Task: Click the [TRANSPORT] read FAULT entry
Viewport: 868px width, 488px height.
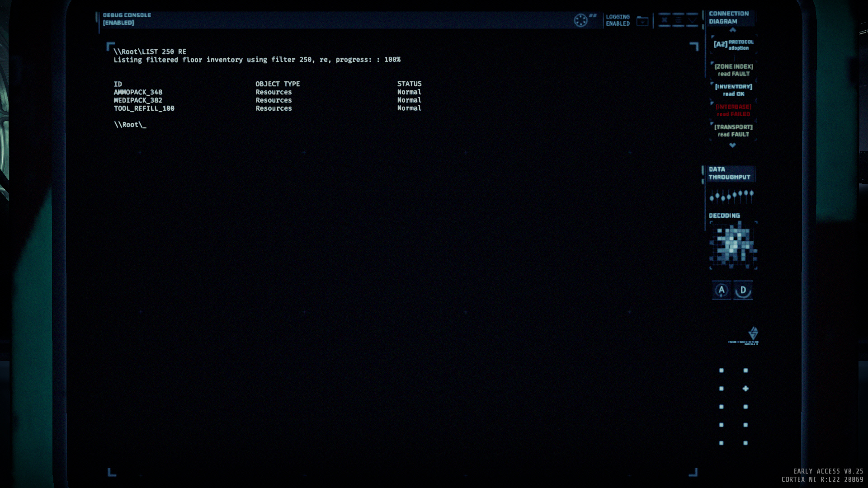Action: point(733,131)
